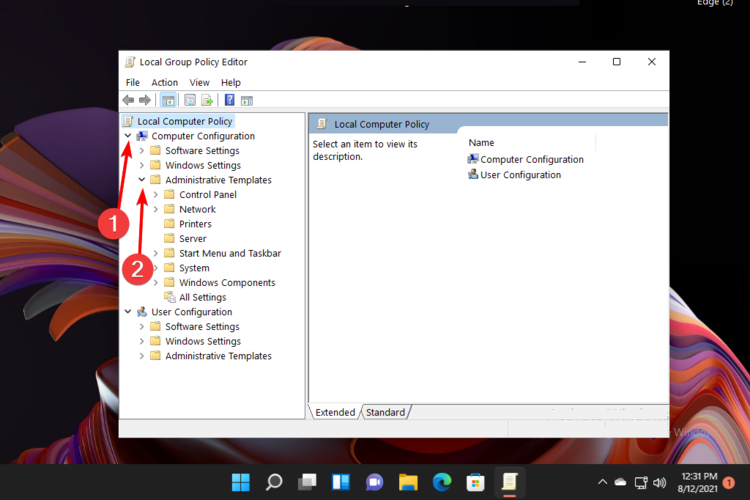Click the Back arrow toolbar icon
This screenshot has width=750, height=500.
pyautogui.click(x=128, y=100)
